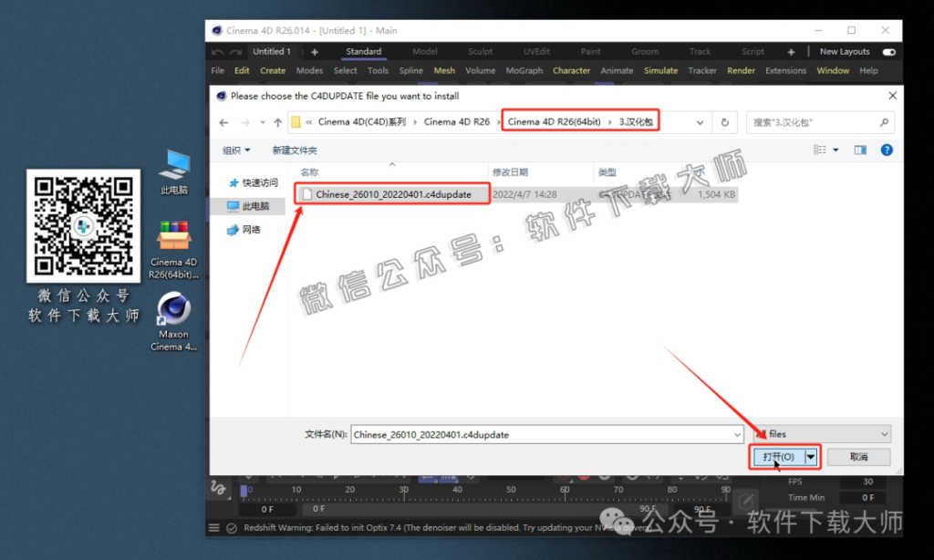Viewport: 934px width, 560px height.
Task: Expand the address bar path history dropdown
Action: click(700, 122)
